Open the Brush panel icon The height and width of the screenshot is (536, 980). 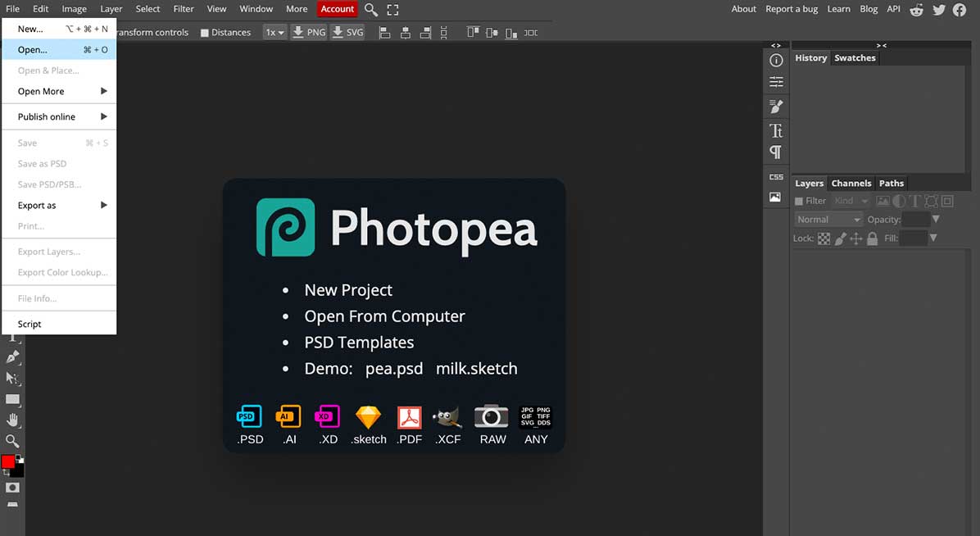click(776, 107)
